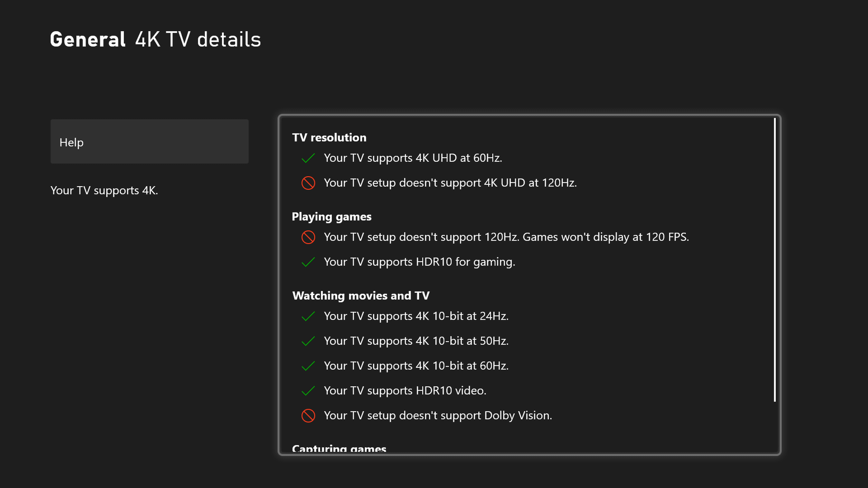Click the partially visible Capturing games heading
The width and height of the screenshot is (868, 488).
[x=339, y=449]
